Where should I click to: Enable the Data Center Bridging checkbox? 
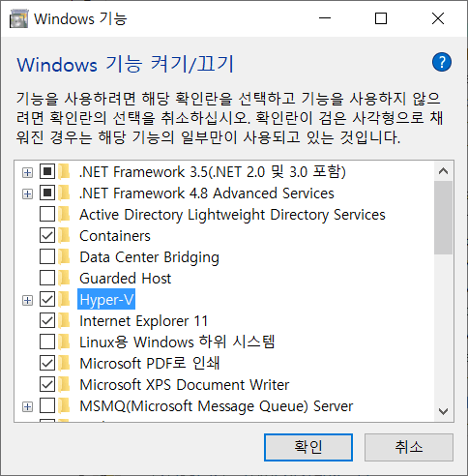pos(47,256)
